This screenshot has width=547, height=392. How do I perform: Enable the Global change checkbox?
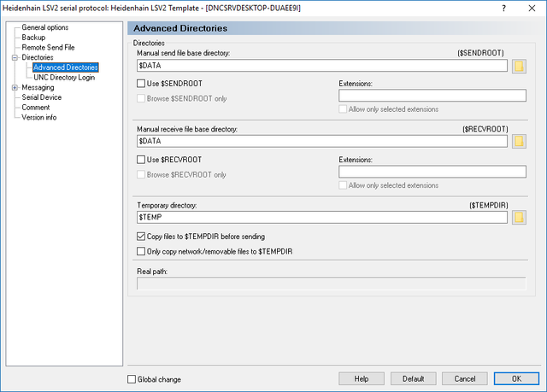pyautogui.click(x=132, y=379)
